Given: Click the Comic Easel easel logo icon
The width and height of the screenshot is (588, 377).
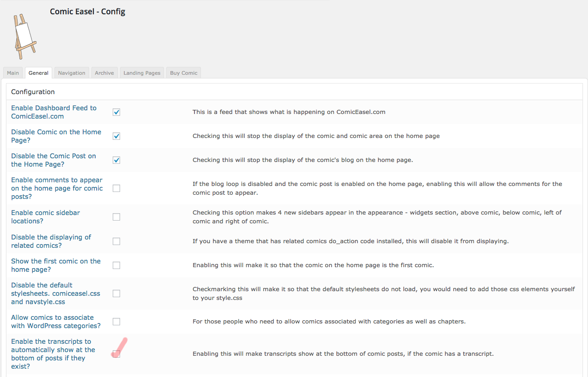Looking at the screenshot, I should [24, 36].
